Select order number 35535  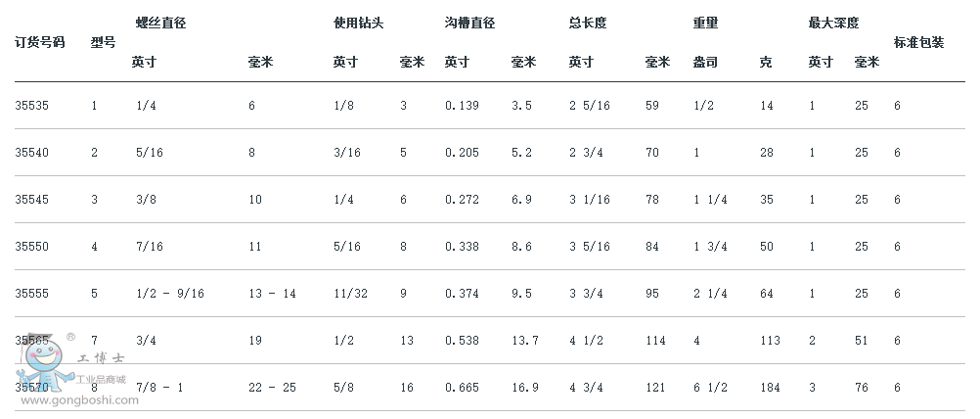pos(32,106)
